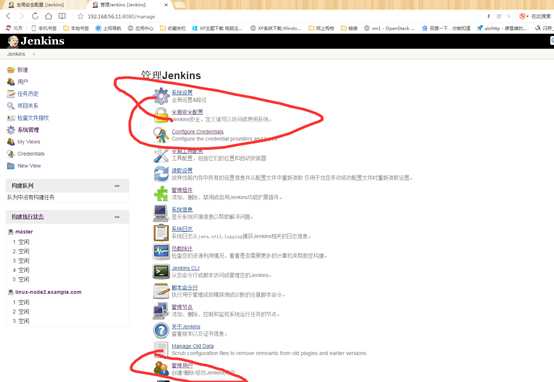Screen dimensions: 554x382
Task: Click the terminal icon for Jenkins CLI
Action: [161, 271]
